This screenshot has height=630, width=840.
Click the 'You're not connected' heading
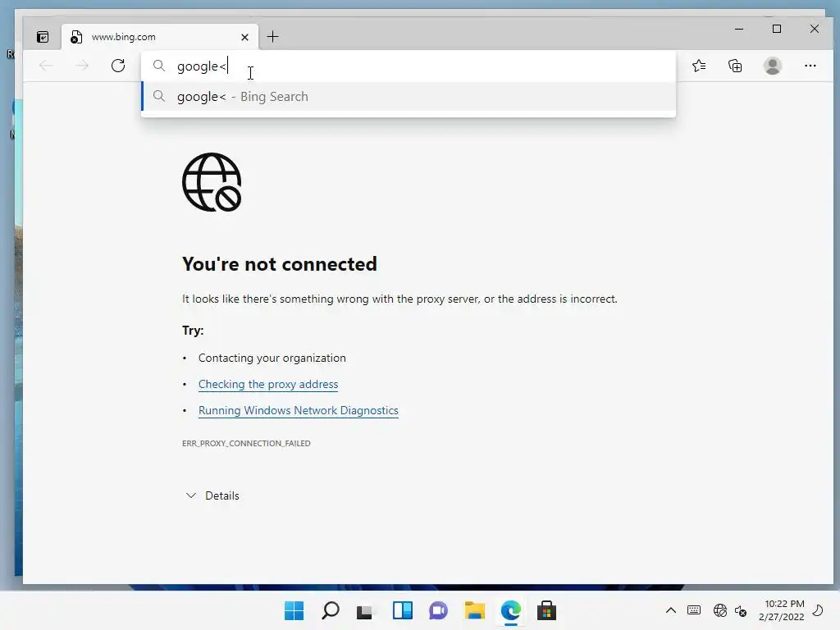click(280, 264)
